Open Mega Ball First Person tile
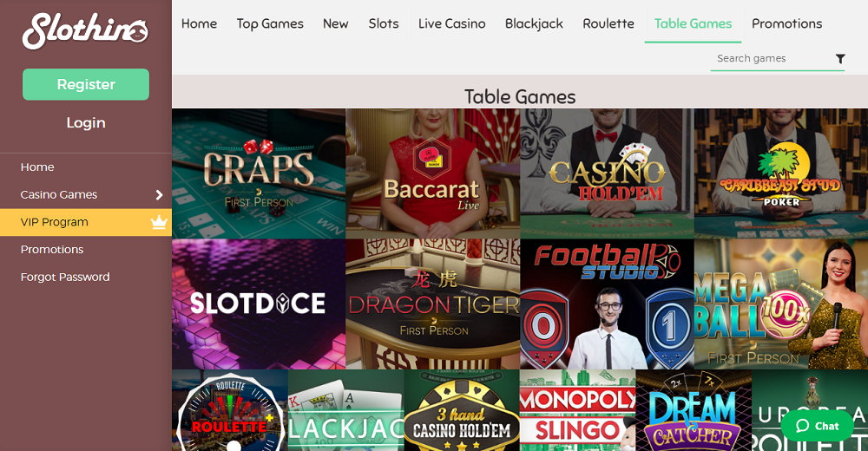 coord(781,304)
